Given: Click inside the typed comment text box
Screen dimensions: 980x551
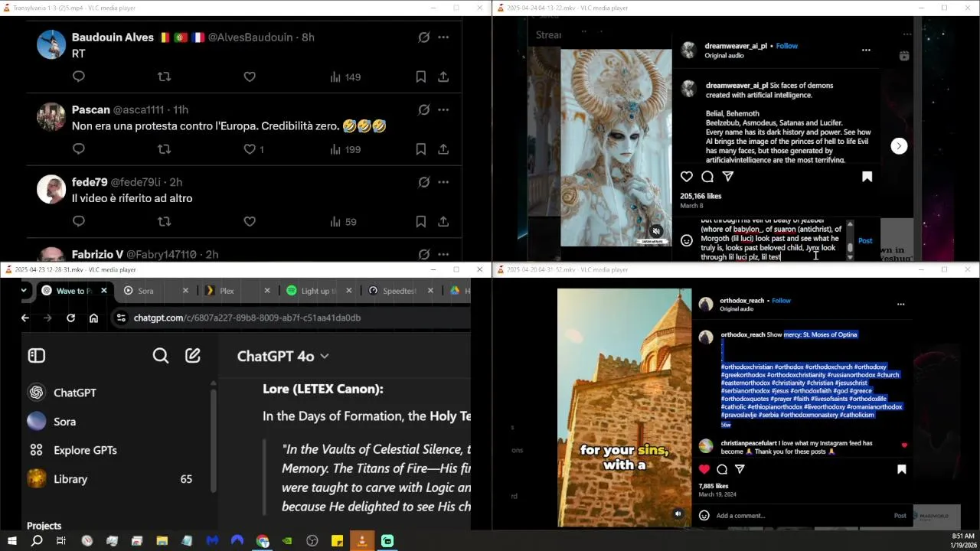Looking at the screenshot, I should (x=772, y=240).
